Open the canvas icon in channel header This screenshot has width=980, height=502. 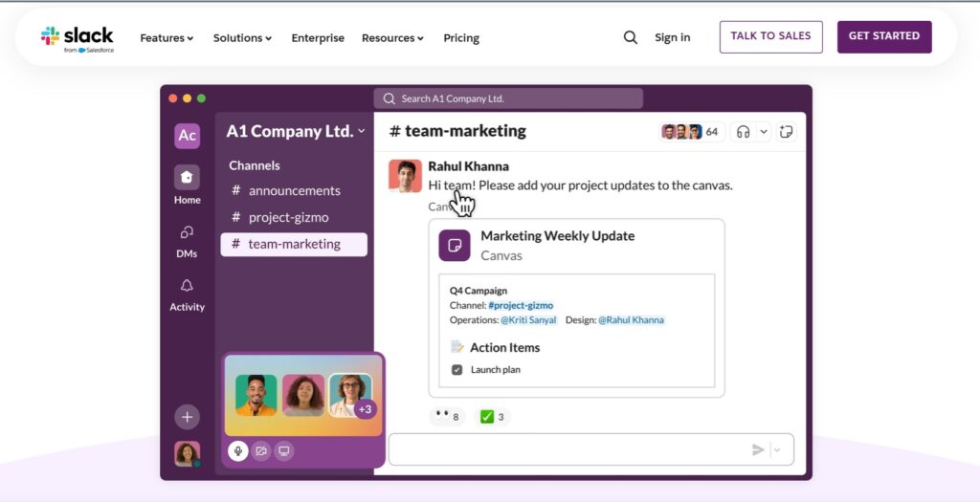787,132
